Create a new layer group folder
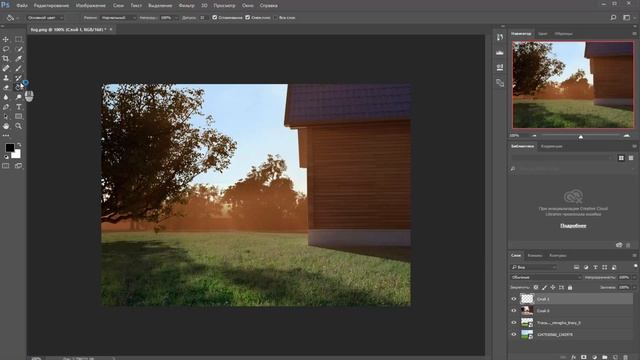The width and height of the screenshot is (640, 360). 604,357
